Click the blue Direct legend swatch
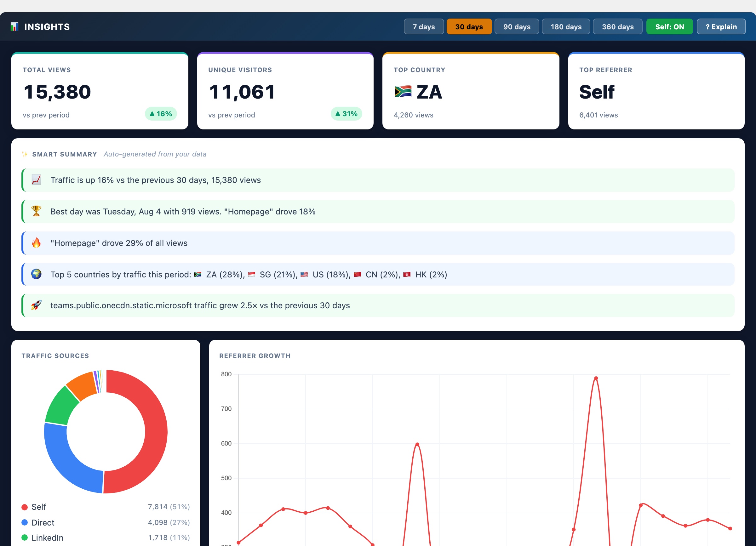The height and width of the screenshot is (546, 756). pos(25,522)
